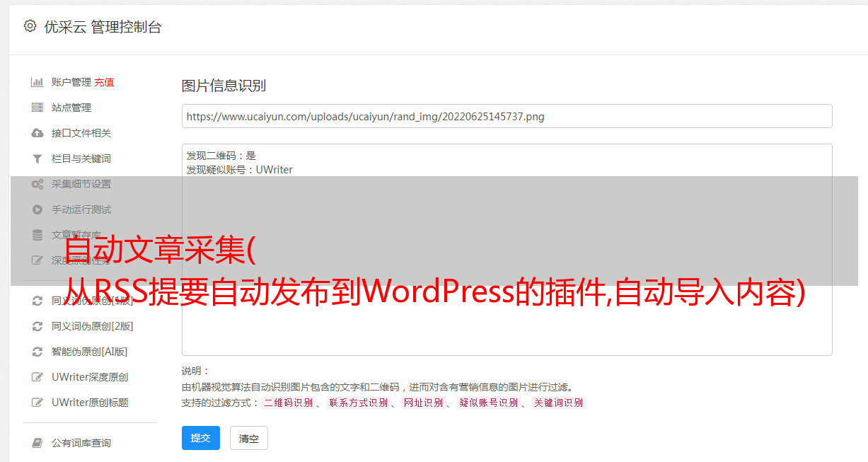Screen dimensions: 868x462
Task: Open 同义词伪原创[1版] menu item
Action: [x=93, y=301]
